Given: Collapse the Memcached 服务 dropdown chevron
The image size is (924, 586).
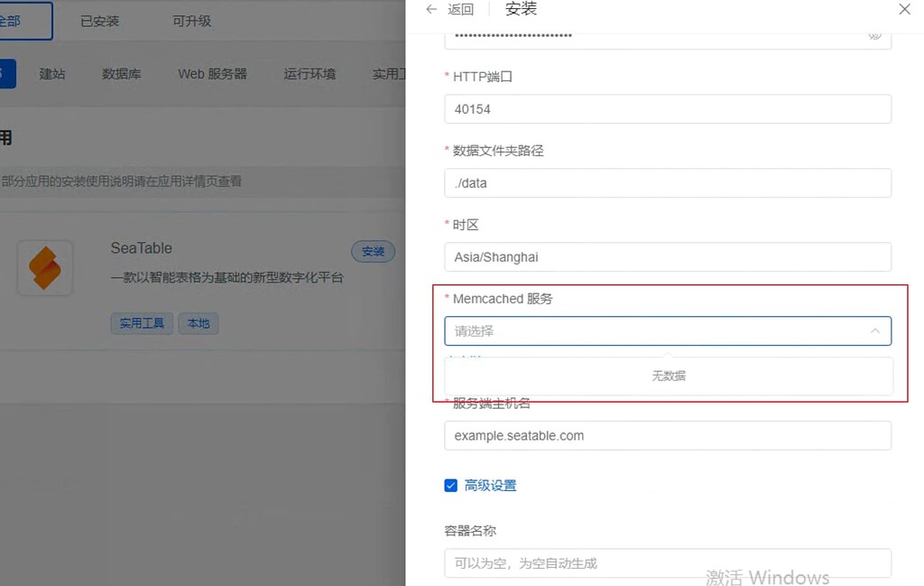Looking at the screenshot, I should tap(873, 330).
